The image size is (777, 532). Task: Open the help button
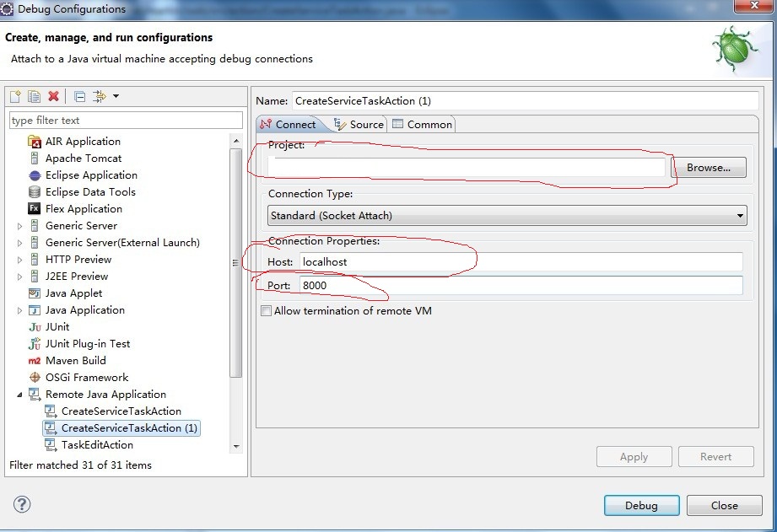[21, 504]
